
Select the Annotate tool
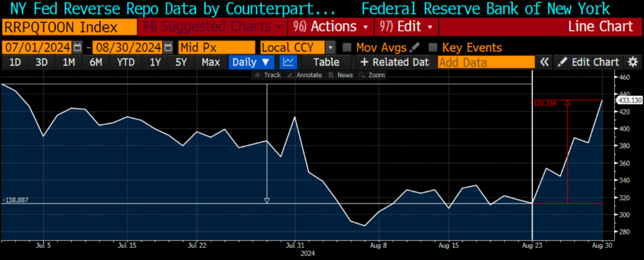(x=305, y=75)
